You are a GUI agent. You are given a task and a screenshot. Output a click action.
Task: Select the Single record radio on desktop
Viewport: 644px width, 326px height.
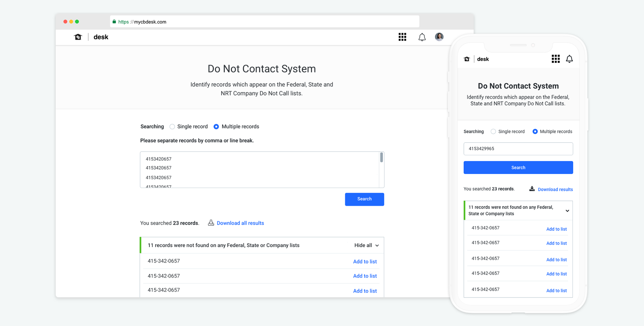coord(172,126)
